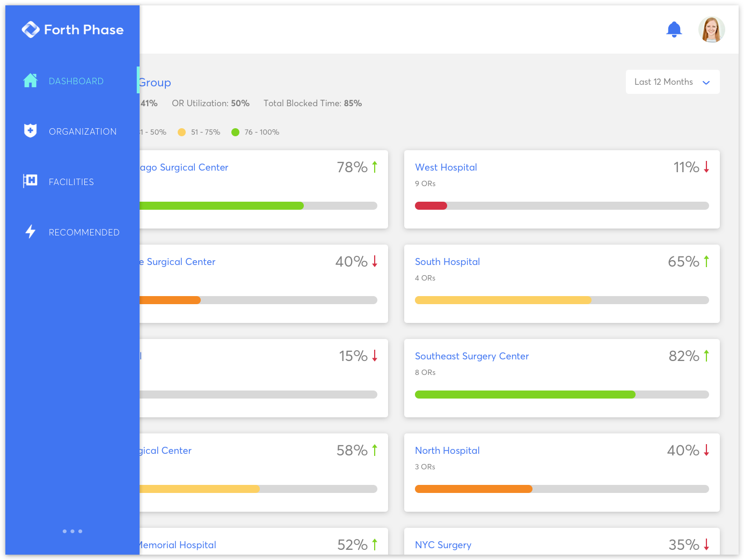744x560 pixels.
Task: Click the red down arrow beside 35%
Action: tap(706, 544)
